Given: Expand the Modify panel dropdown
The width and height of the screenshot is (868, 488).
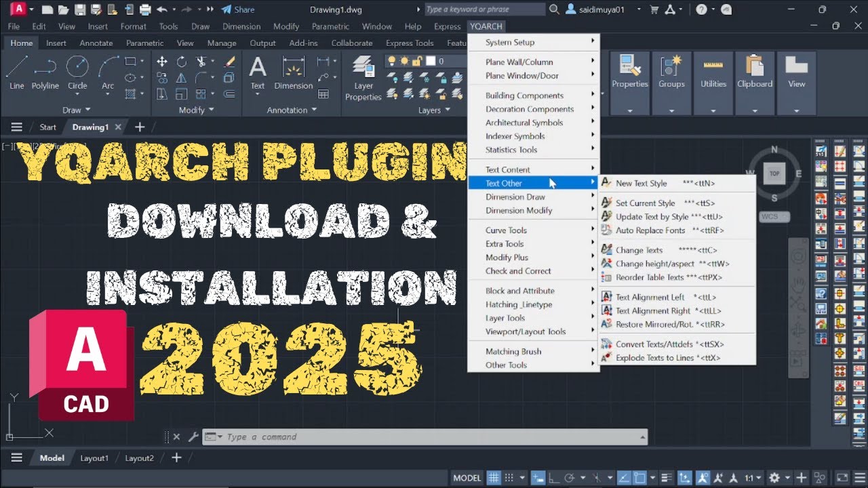Looking at the screenshot, I should coord(196,110).
